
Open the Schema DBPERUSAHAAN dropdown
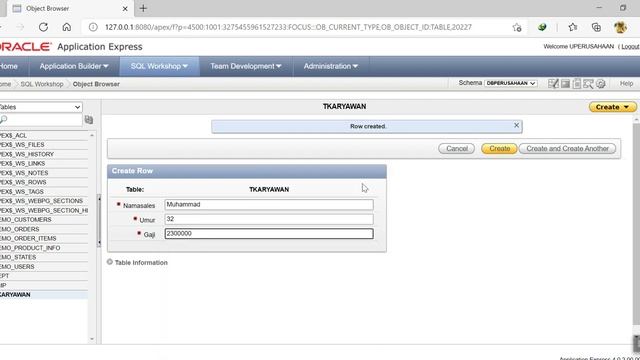511,83
